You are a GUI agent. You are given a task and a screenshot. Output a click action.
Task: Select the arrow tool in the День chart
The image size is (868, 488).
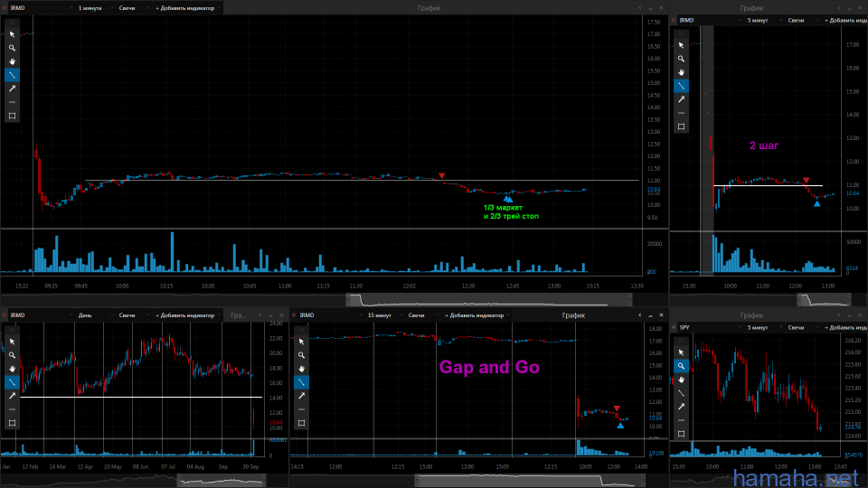tap(12, 396)
